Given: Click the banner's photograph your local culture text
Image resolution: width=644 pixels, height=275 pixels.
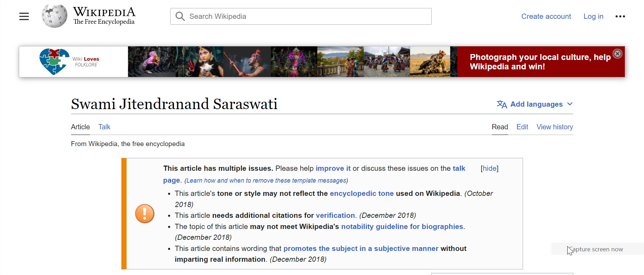Looking at the screenshot, I should 540,62.
